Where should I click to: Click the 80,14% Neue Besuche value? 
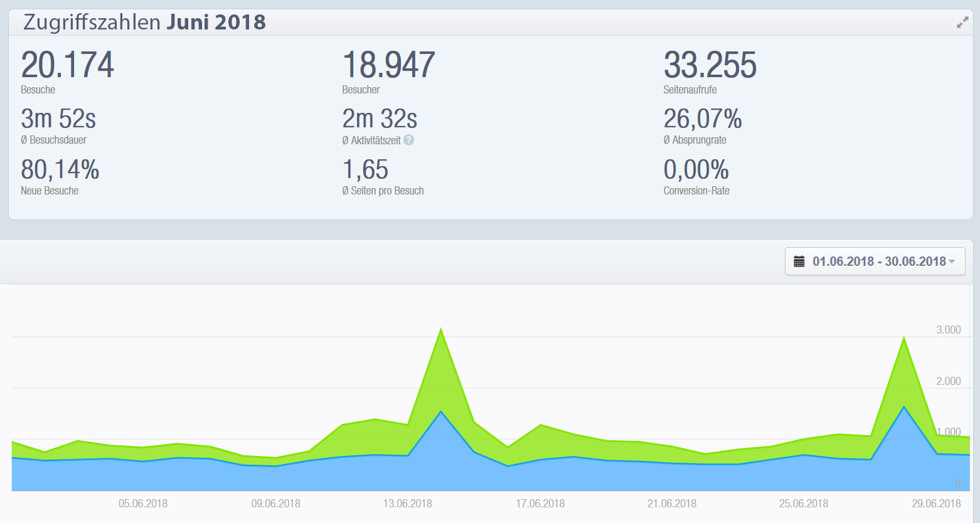tap(60, 169)
